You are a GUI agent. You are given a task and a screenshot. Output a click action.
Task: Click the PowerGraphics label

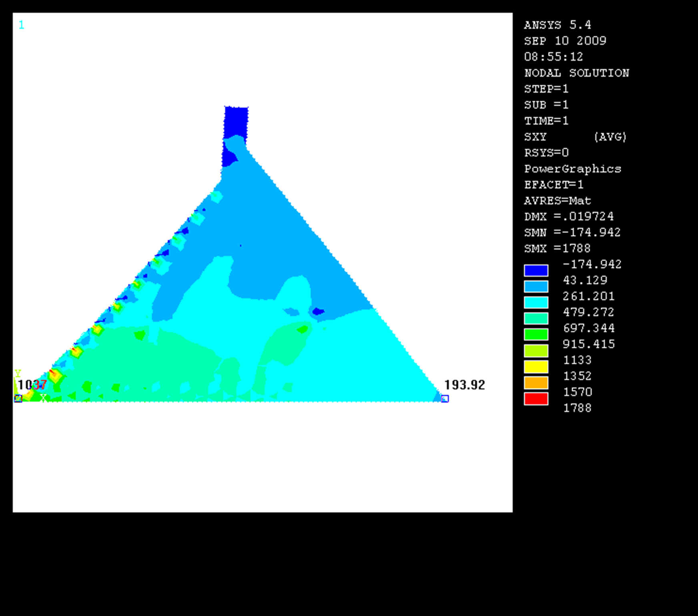pyautogui.click(x=572, y=169)
